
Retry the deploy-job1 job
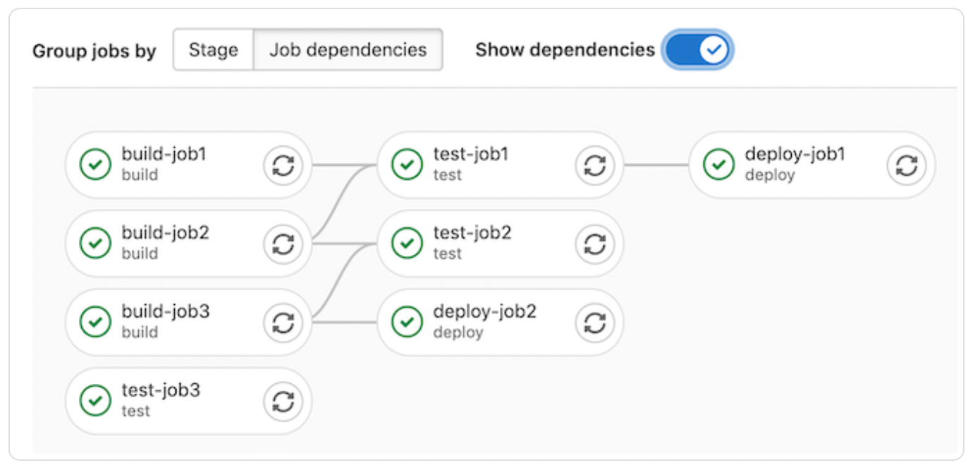coord(906,164)
